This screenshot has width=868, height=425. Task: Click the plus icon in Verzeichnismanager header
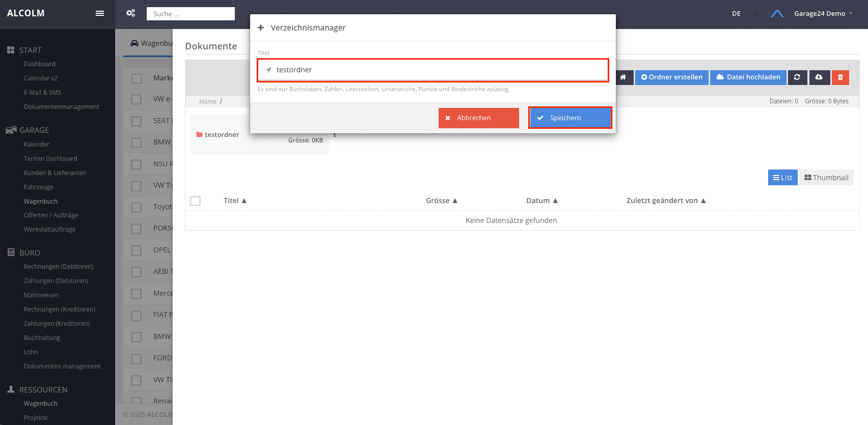(261, 27)
